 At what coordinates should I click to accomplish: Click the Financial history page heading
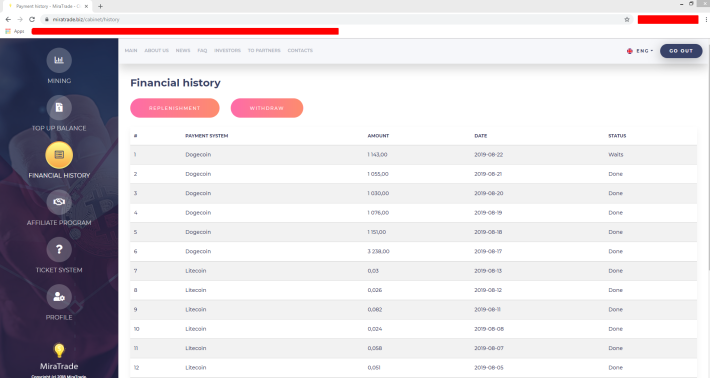coord(175,83)
